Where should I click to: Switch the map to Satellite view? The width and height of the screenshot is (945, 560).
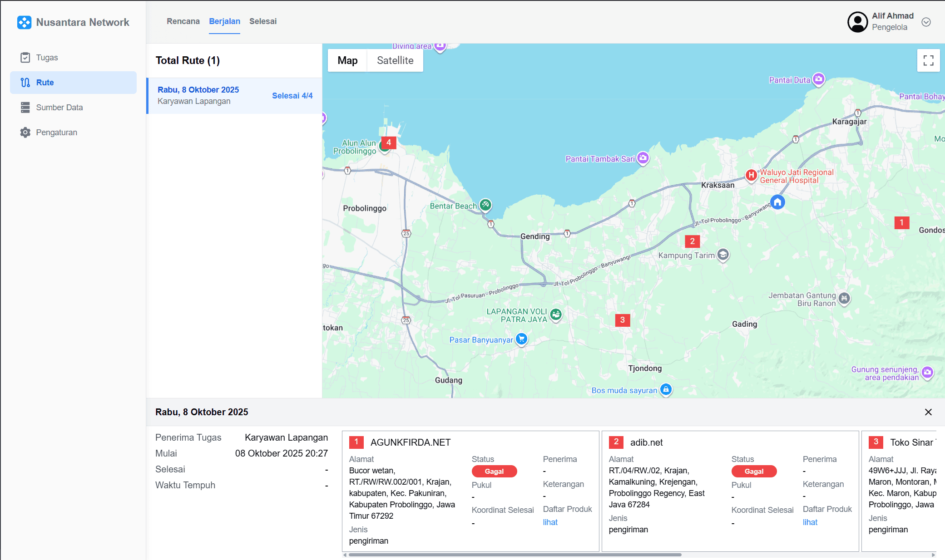point(395,60)
